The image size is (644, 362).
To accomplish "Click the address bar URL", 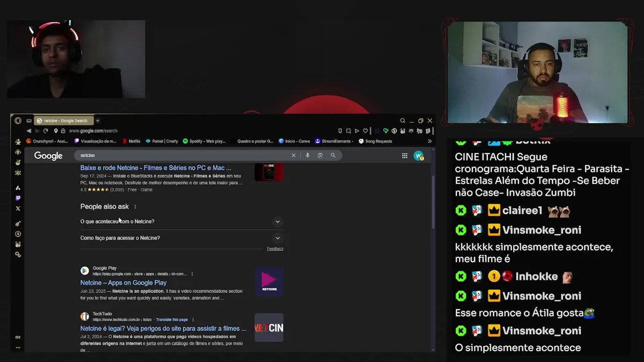I will (x=93, y=131).
